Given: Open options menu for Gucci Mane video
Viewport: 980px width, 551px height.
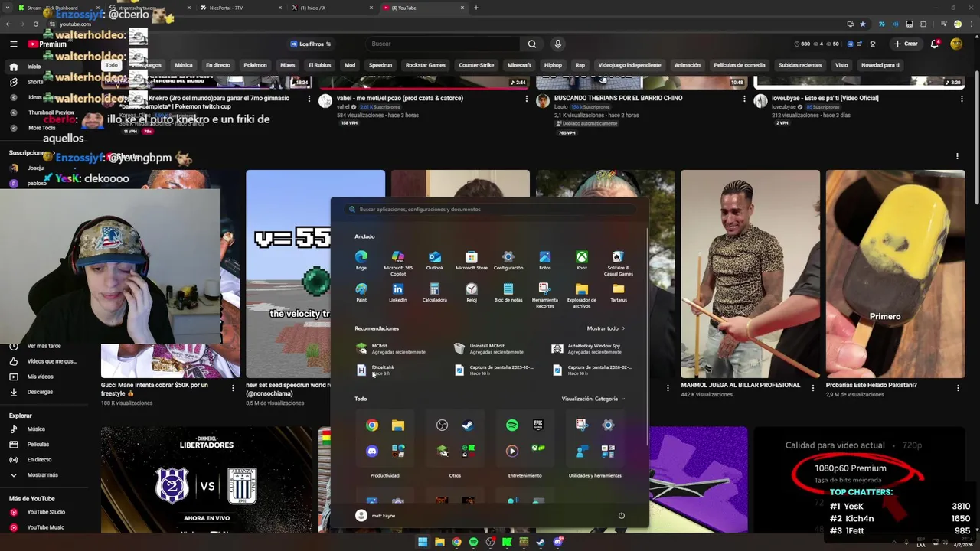Looking at the screenshot, I should pos(233,389).
